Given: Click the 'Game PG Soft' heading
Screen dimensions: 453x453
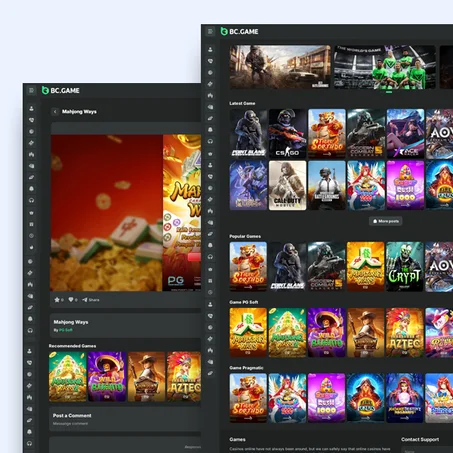Looking at the screenshot, I should pyautogui.click(x=244, y=302).
